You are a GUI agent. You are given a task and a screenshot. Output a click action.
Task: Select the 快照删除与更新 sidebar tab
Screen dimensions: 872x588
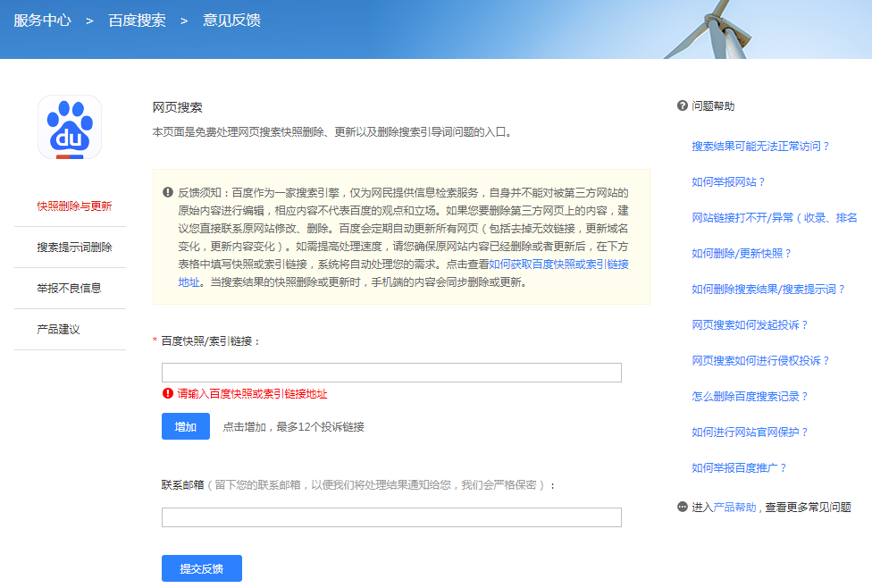click(x=74, y=206)
